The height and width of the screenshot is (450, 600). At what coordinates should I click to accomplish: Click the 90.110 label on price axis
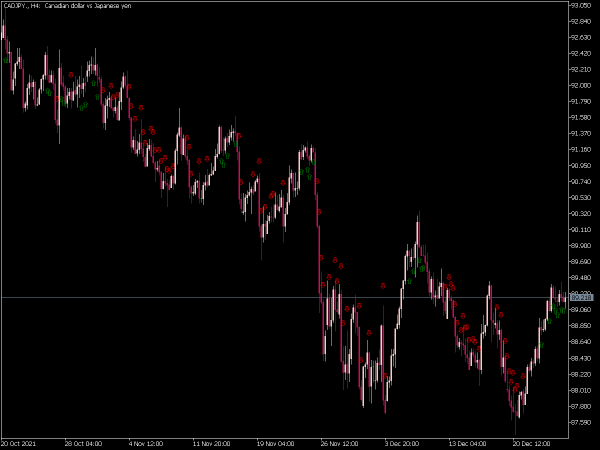pos(581,230)
